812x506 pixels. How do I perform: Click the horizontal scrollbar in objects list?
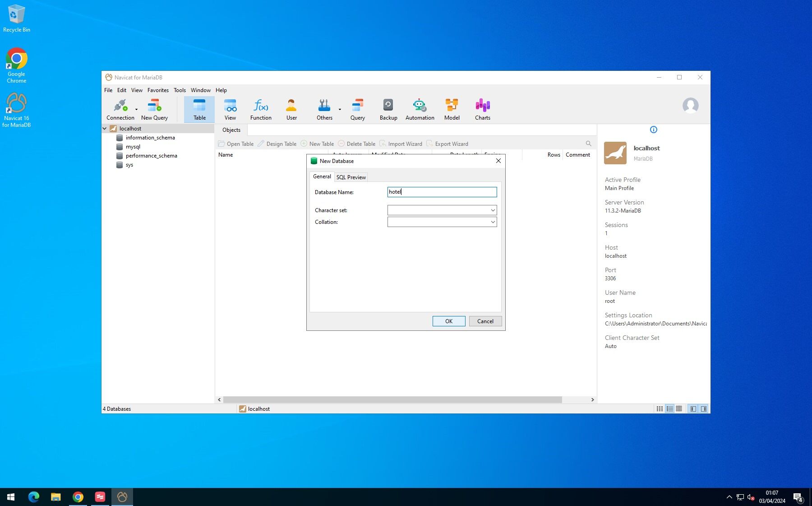(x=392, y=400)
